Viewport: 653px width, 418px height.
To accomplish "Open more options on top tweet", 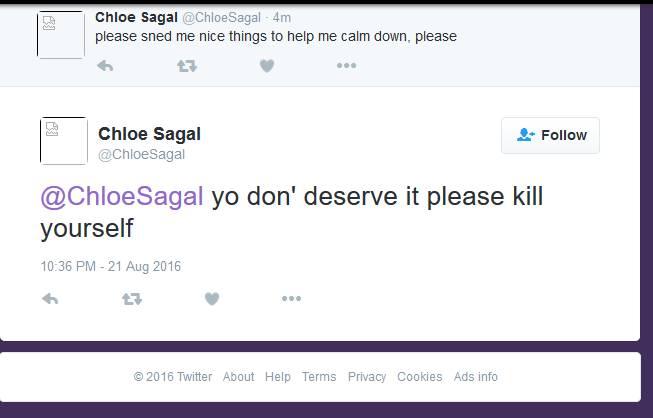I will coord(346,65).
